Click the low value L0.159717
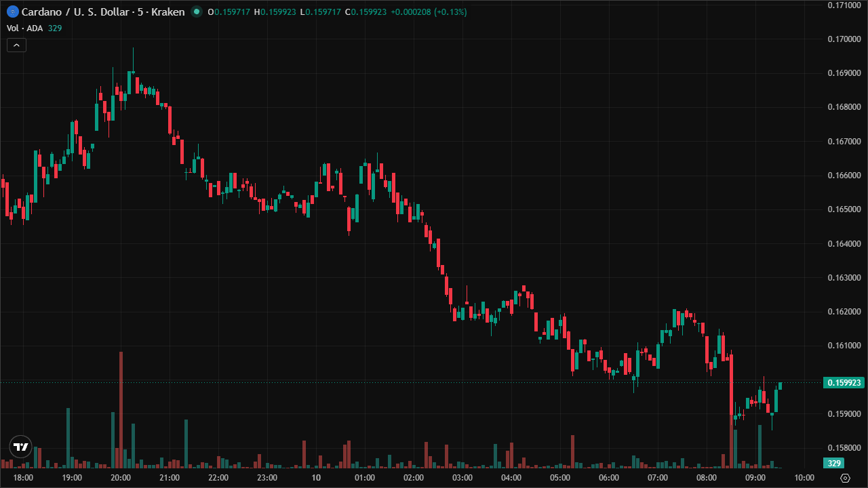The width and height of the screenshot is (868, 488). (x=320, y=12)
